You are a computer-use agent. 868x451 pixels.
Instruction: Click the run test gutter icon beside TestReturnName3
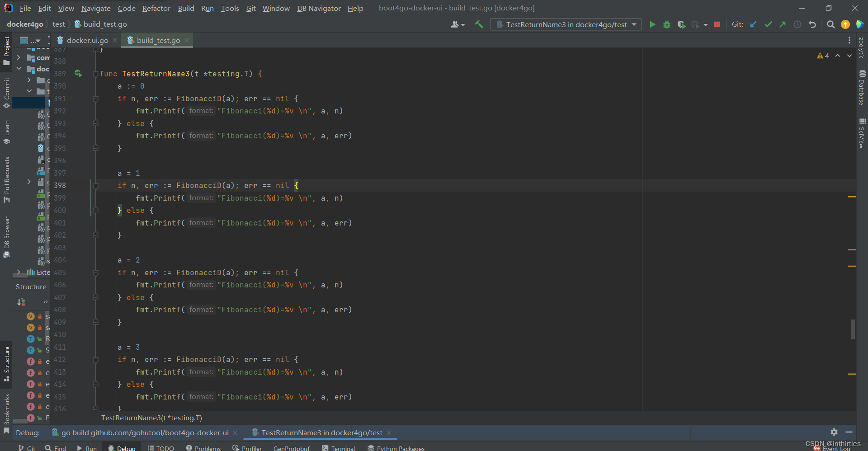tap(78, 73)
